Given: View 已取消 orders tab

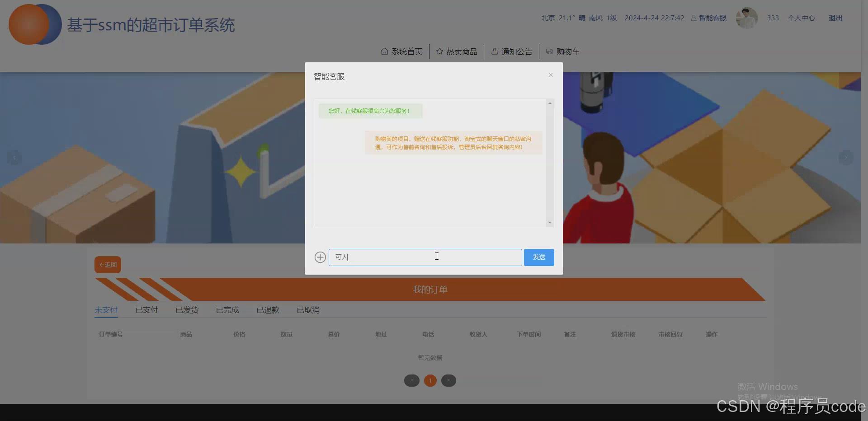Looking at the screenshot, I should pos(308,310).
